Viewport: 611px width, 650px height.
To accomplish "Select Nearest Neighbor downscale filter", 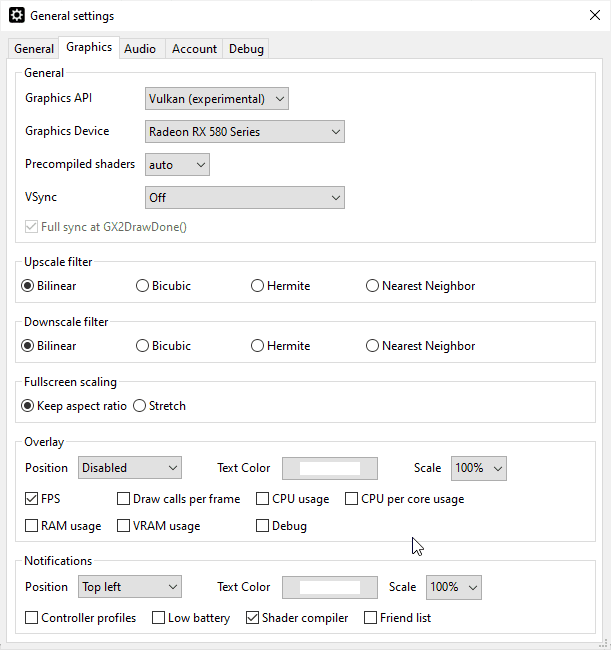I will coord(373,346).
